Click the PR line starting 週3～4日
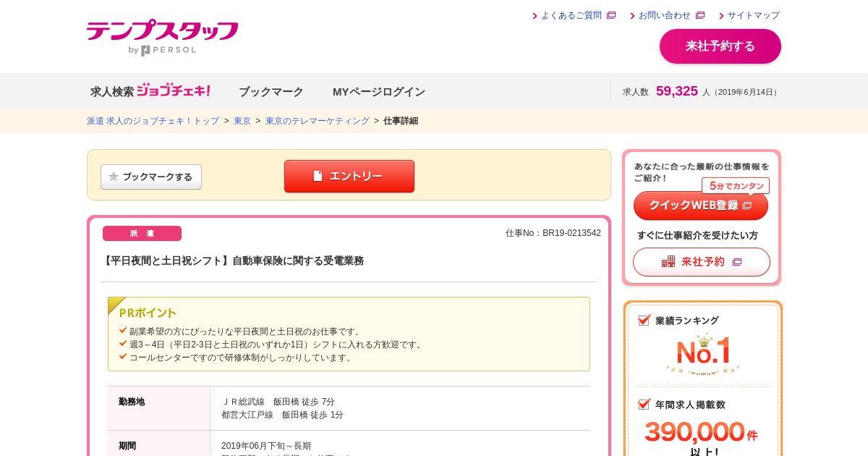Screen dimensions: 868x456 (277, 345)
